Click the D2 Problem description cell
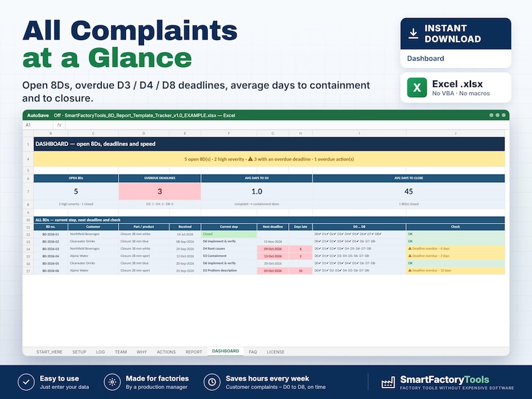 [x=229, y=271]
